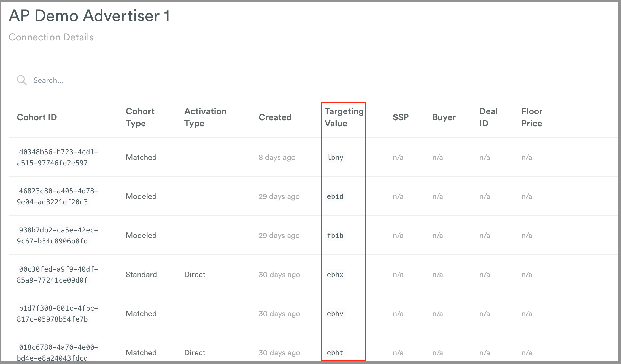This screenshot has height=364, width=621.
Task: Click '29 days ago' in the ebid row
Action: pos(279,196)
